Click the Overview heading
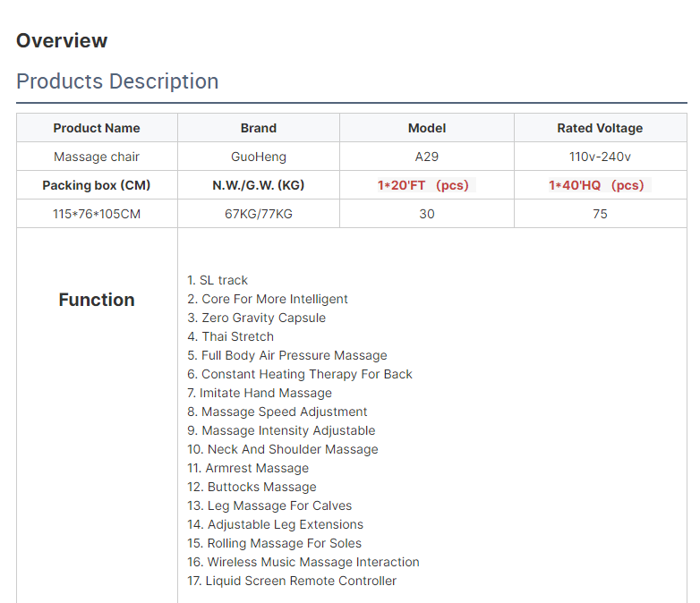This screenshot has width=700, height=603. click(x=62, y=40)
